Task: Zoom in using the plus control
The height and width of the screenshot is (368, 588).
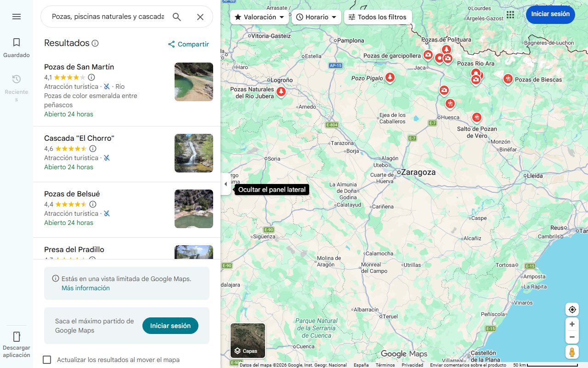Action: pos(572,324)
